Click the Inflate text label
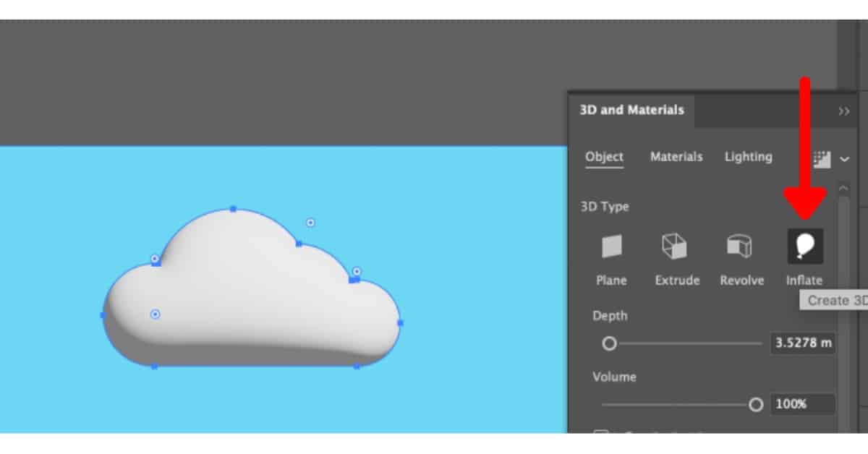 click(805, 280)
